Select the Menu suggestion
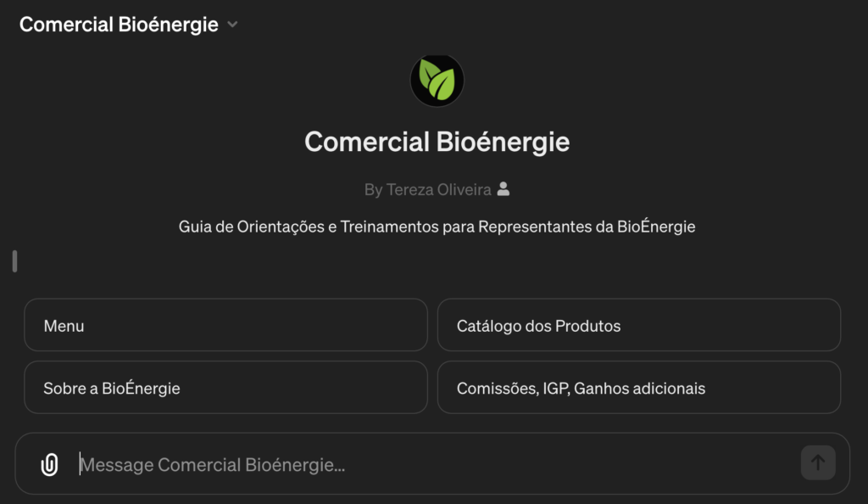 (225, 325)
